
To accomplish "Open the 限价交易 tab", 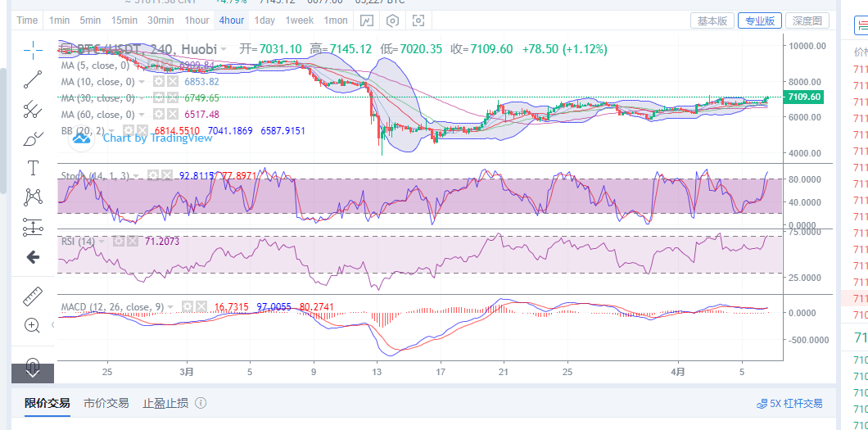I will tap(47, 403).
